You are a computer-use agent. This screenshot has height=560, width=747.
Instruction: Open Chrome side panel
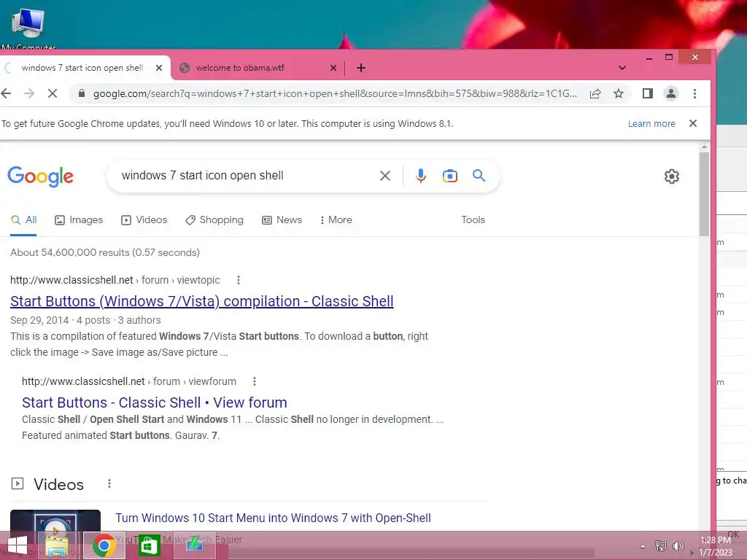pyautogui.click(x=648, y=93)
